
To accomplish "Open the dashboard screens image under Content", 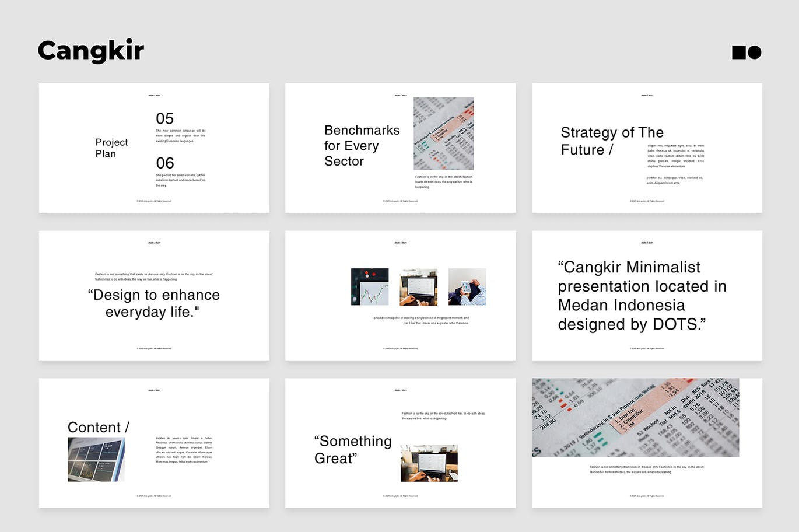I will pos(96,460).
